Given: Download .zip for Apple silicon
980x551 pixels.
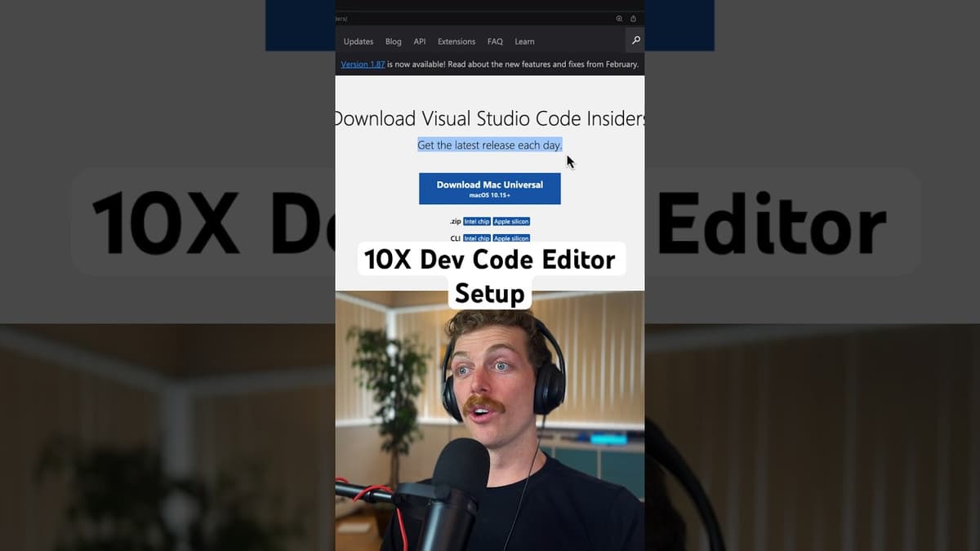Looking at the screenshot, I should 511,222.
